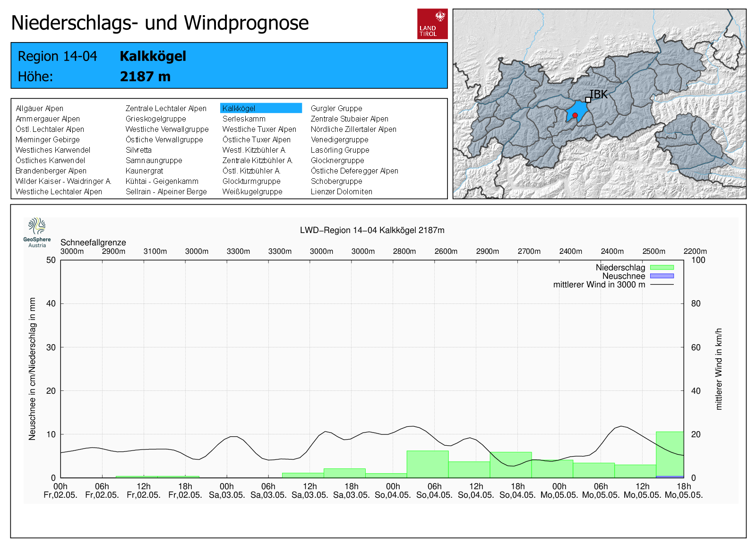The image size is (756, 545).
Task: Select the highlighted Kalkkögel region entry
Action: [260, 108]
